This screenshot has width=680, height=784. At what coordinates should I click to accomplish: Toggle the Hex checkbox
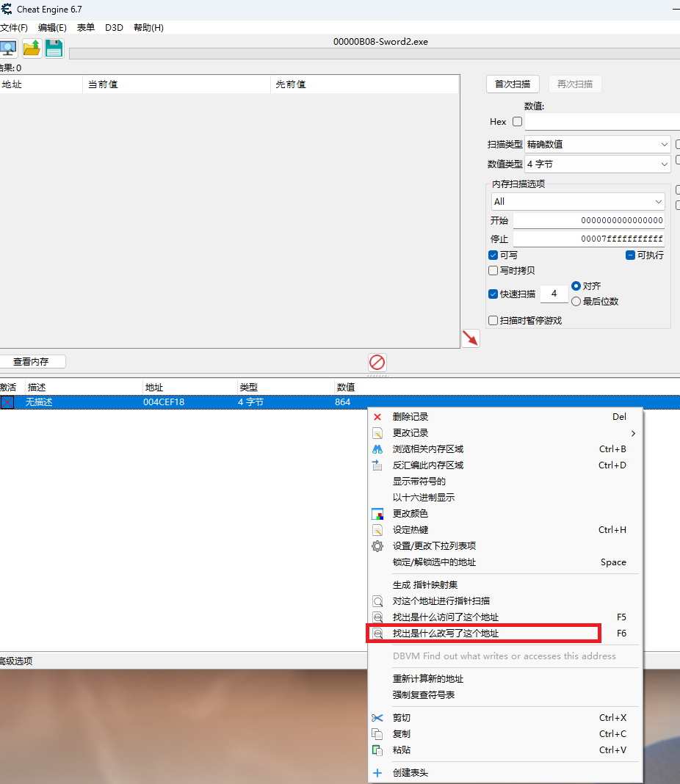(x=518, y=122)
